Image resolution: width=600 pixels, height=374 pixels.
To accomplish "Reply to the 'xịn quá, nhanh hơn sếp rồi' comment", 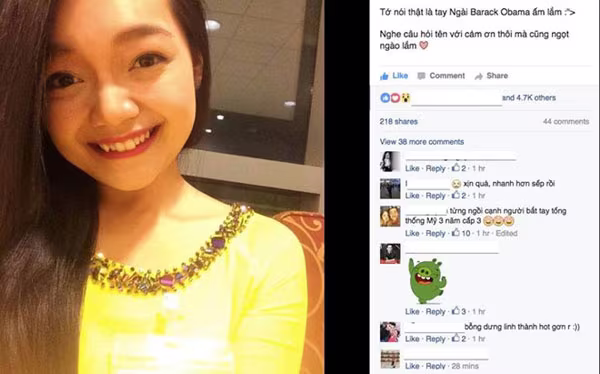I will coord(435,196).
